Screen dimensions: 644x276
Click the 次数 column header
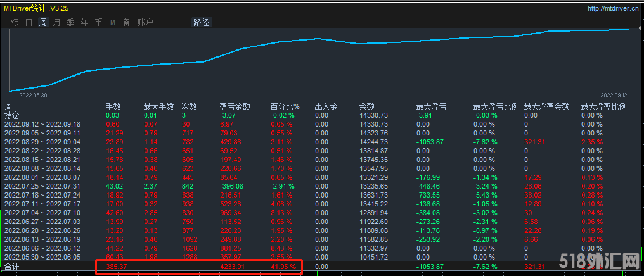click(190, 106)
